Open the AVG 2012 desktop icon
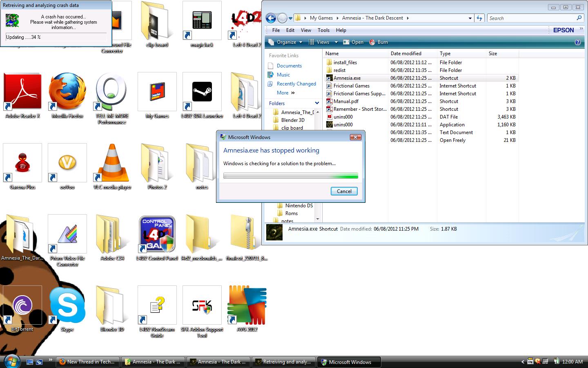This screenshot has height=368, width=588. point(247,306)
